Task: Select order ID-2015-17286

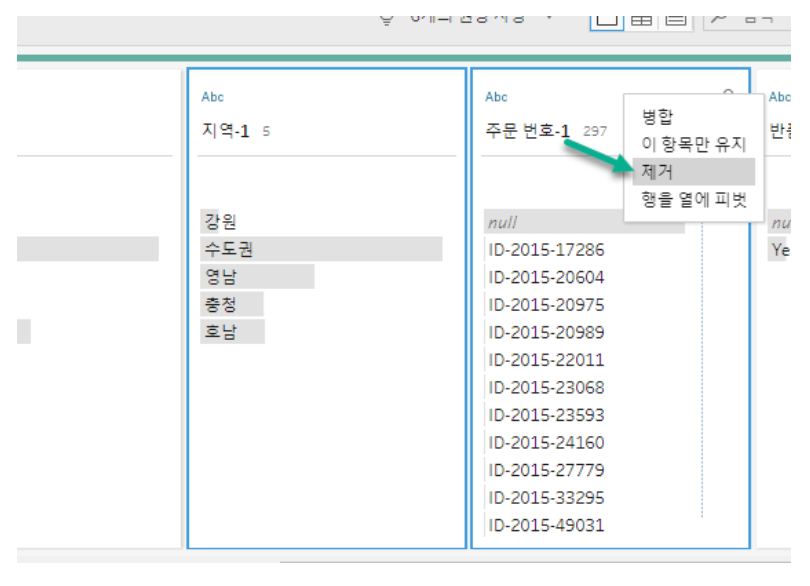Action: (x=545, y=249)
